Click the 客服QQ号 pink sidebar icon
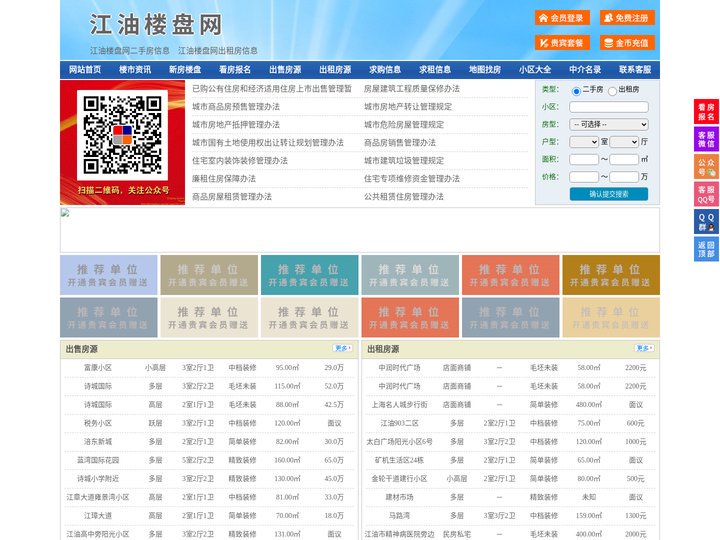Viewport: 720px width, 540px height. tap(706, 194)
